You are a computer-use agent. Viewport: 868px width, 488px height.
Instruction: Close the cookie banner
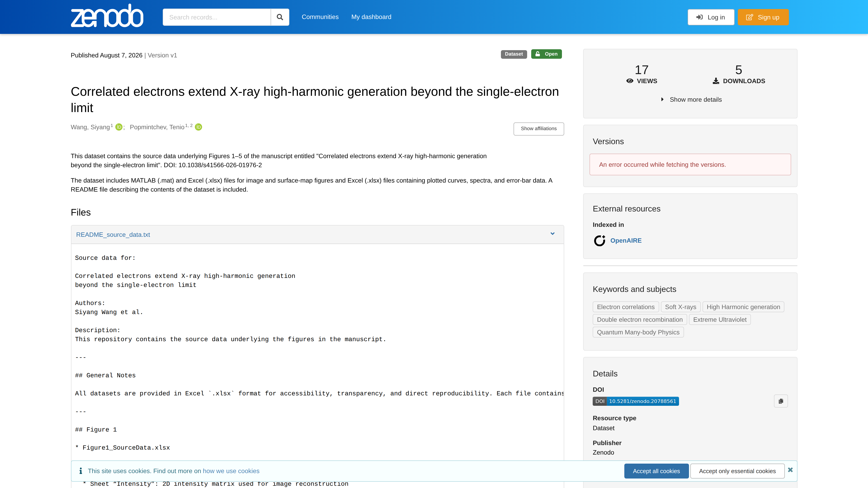tap(790, 470)
